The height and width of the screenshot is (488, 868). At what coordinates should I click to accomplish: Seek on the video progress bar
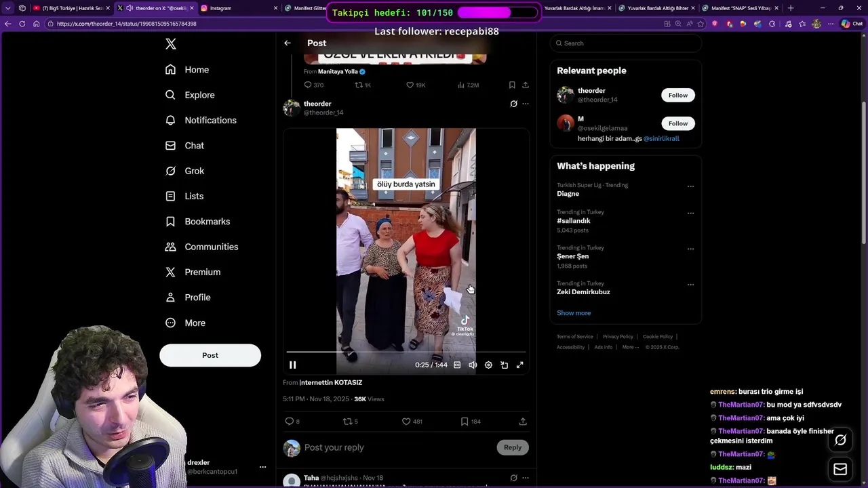[406, 352]
